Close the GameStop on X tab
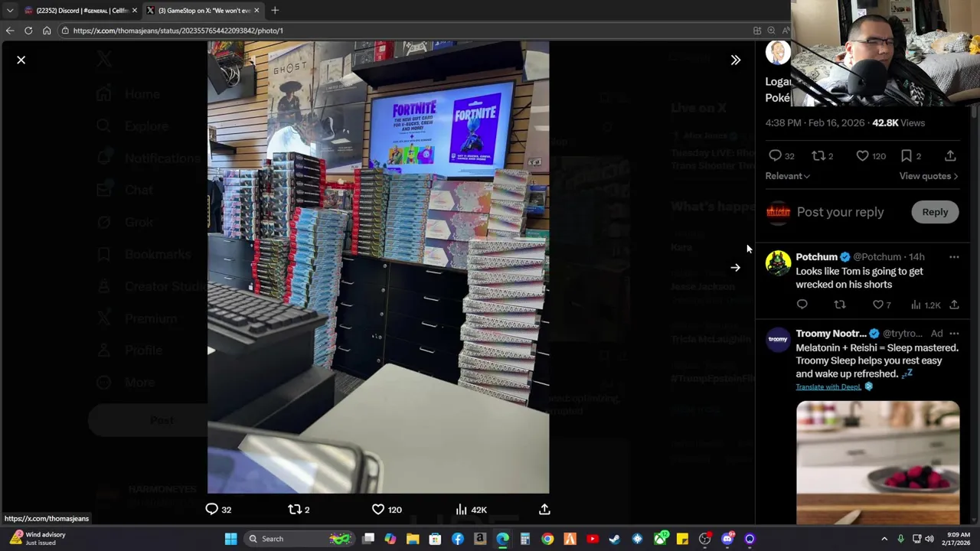 [256, 10]
